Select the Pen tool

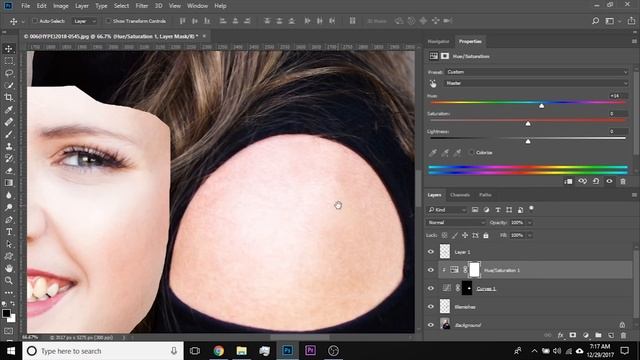tap(9, 220)
